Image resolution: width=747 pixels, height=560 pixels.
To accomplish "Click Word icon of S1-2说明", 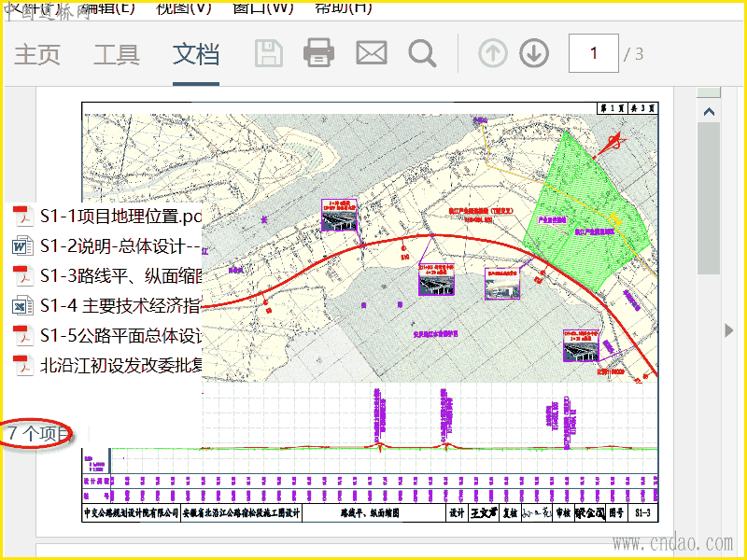I will [22, 246].
